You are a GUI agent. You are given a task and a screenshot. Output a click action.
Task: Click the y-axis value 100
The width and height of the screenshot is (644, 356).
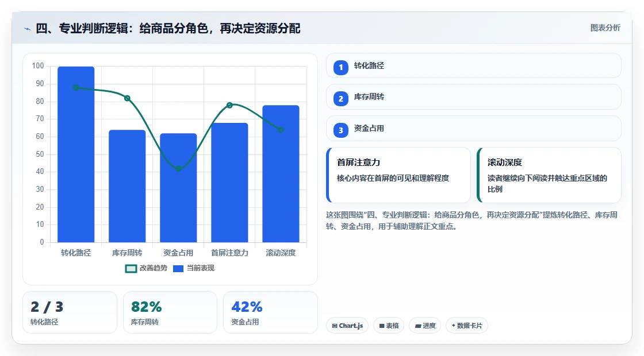click(38, 66)
